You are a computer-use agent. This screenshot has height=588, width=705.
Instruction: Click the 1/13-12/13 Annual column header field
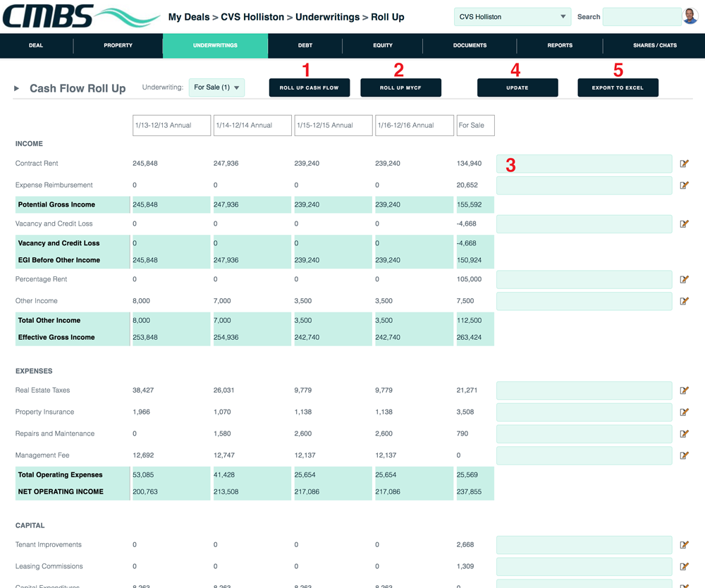172,125
